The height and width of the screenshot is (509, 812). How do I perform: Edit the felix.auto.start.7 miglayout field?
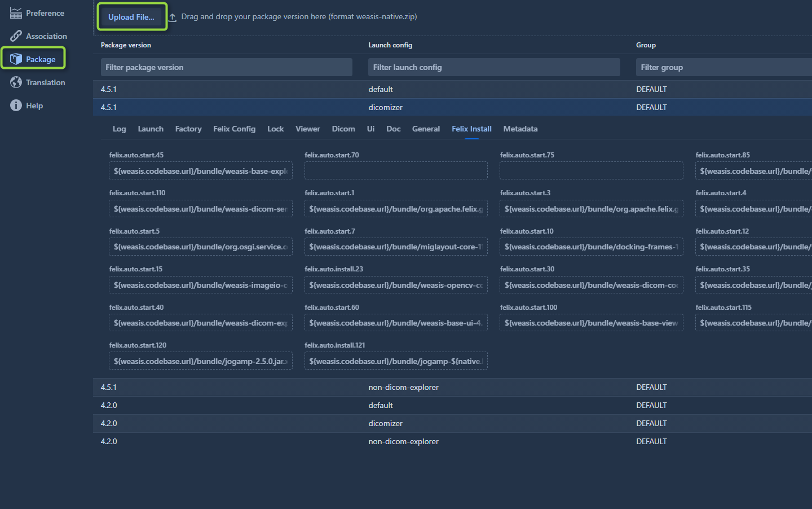396,247
